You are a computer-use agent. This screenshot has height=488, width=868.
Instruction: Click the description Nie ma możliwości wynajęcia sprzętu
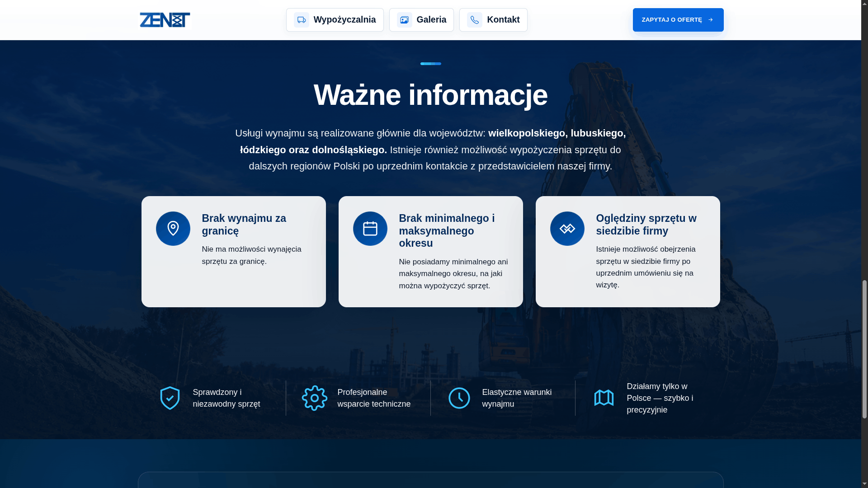(x=251, y=255)
